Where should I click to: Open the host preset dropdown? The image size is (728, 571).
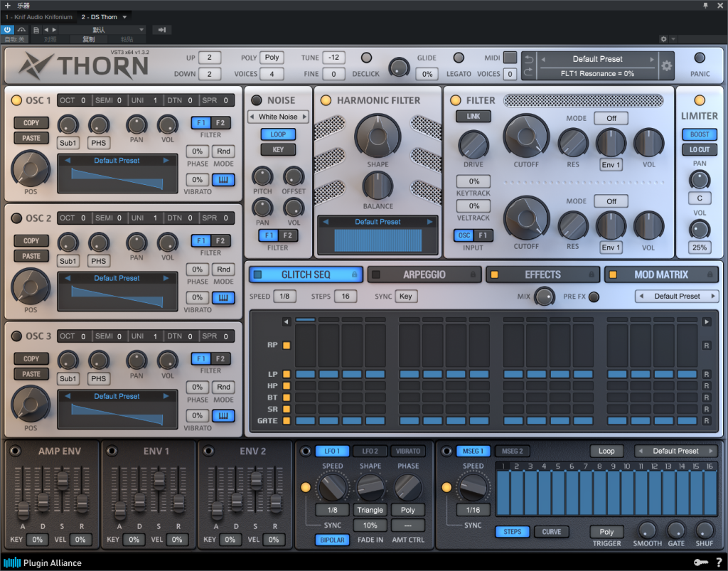(x=102, y=30)
